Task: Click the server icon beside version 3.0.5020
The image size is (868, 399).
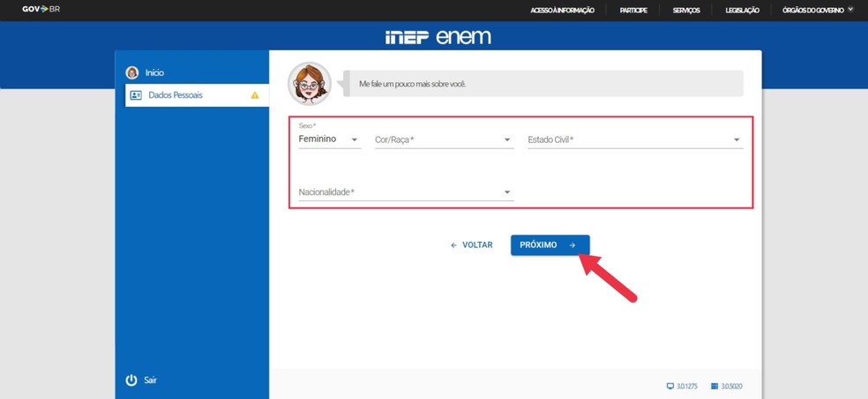Action: [715, 387]
